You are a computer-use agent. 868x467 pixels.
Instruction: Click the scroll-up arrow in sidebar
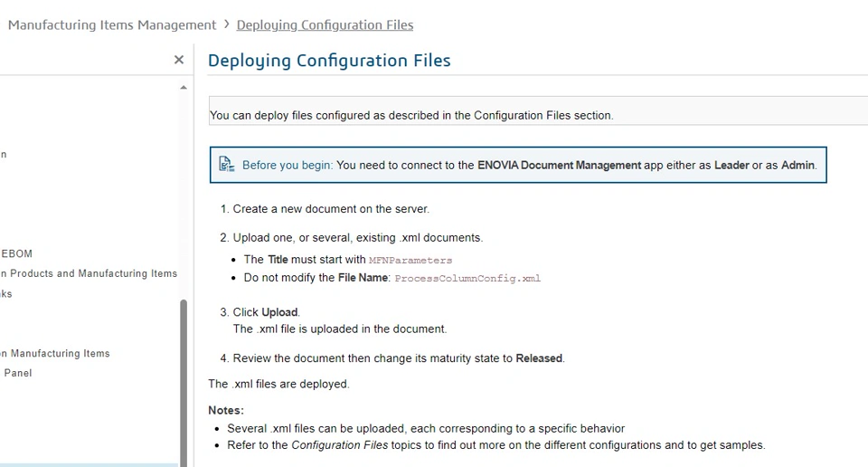(x=184, y=88)
